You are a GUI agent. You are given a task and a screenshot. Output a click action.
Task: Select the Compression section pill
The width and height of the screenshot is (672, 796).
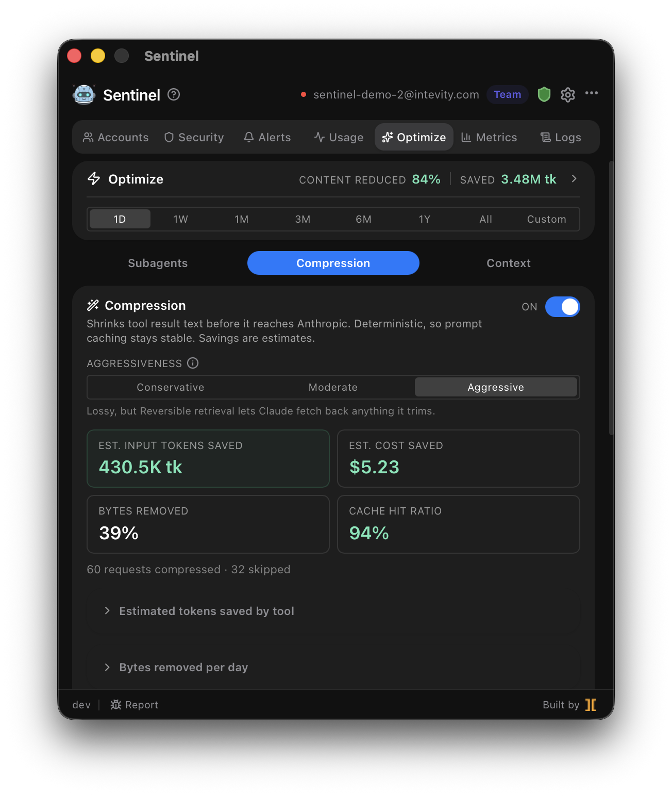333,263
